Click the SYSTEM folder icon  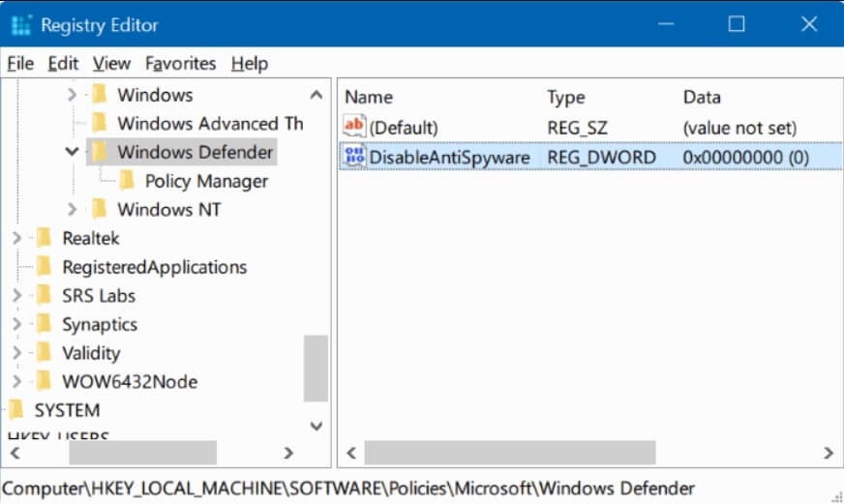click(x=16, y=410)
